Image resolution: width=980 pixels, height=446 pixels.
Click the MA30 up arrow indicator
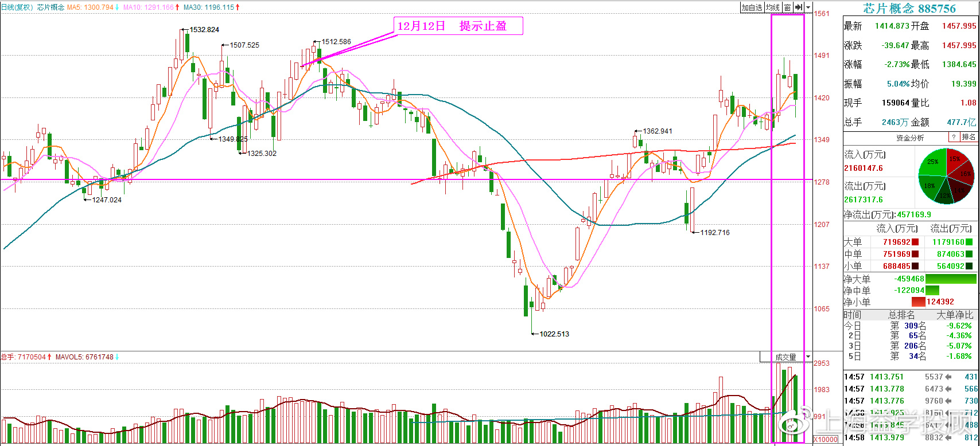(x=238, y=7)
